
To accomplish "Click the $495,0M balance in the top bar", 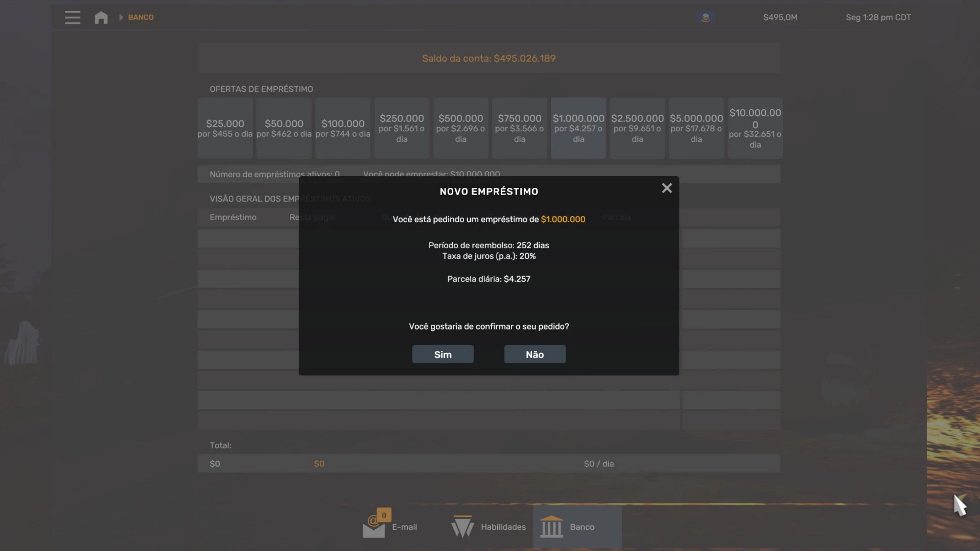I will coord(780,18).
